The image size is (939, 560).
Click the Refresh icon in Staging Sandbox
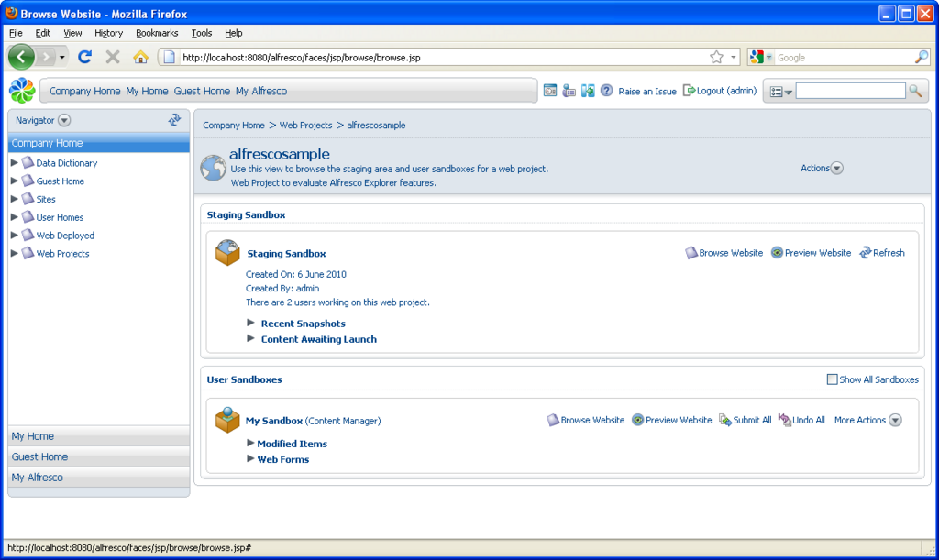[866, 253]
